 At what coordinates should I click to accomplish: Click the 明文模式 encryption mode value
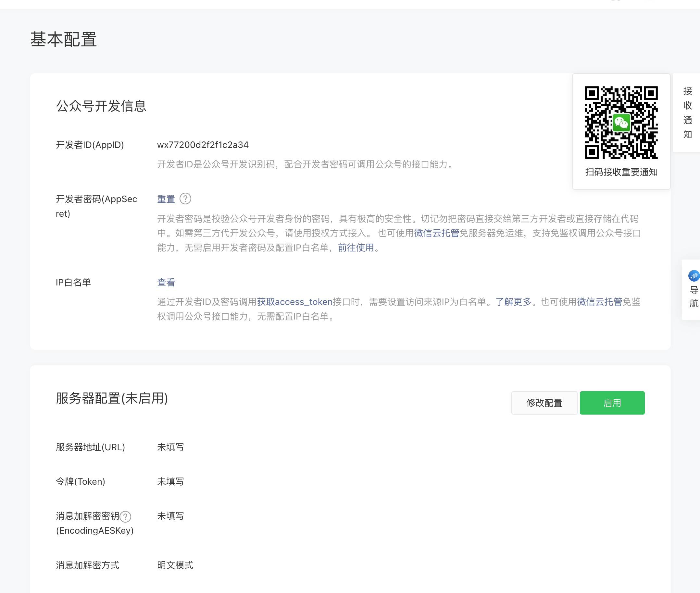175,565
